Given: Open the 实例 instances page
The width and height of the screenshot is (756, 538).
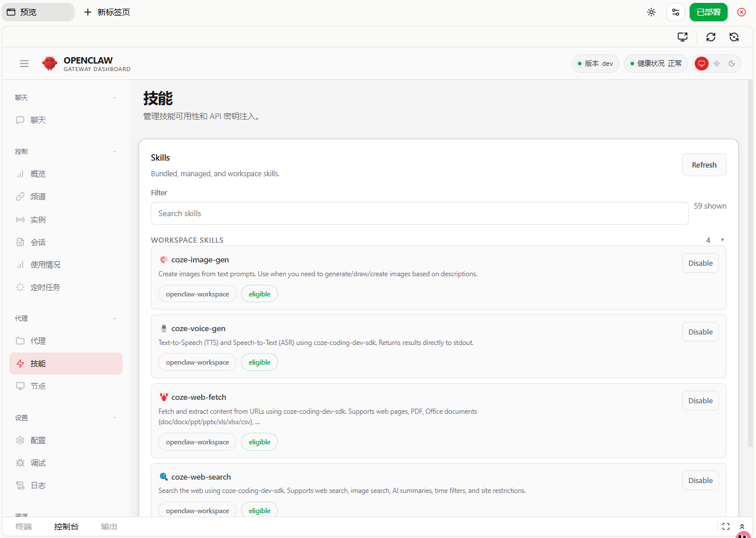Looking at the screenshot, I should [66, 220].
